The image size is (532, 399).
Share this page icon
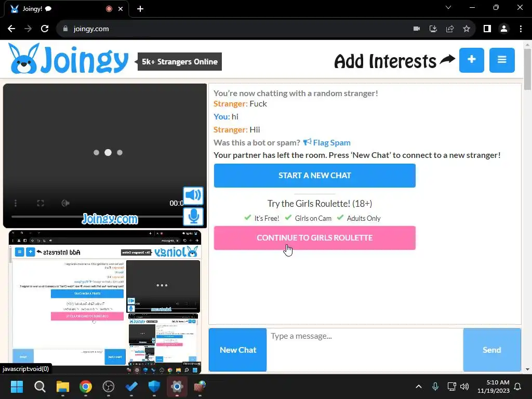point(450,29)
